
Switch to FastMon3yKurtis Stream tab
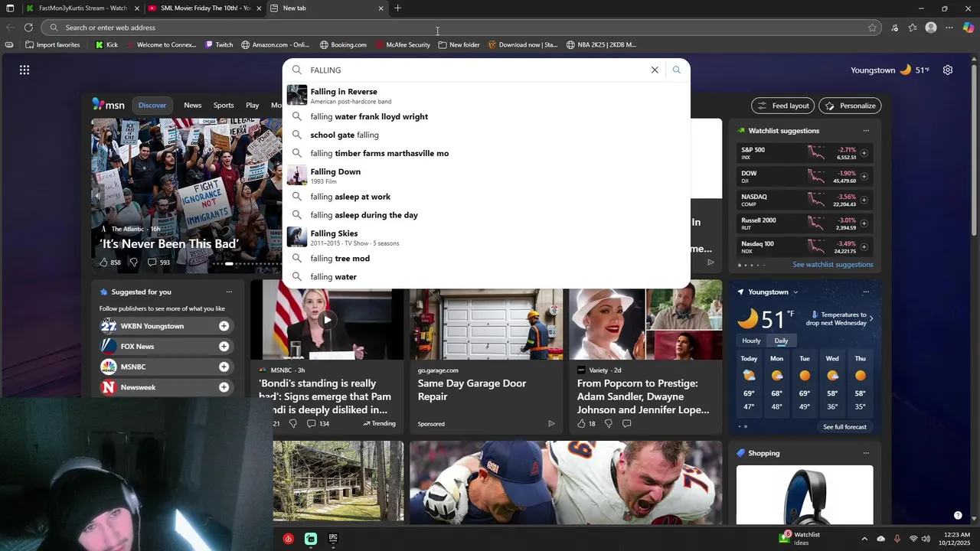[x=83, y=8]
